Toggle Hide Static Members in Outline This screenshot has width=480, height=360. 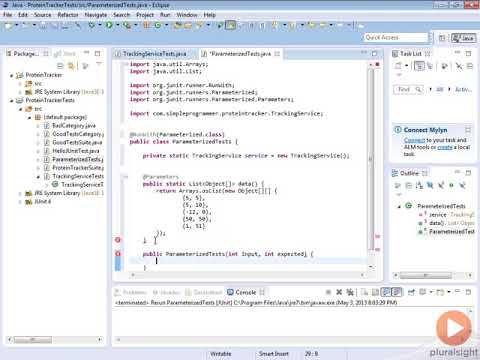(x=441, y=185)
